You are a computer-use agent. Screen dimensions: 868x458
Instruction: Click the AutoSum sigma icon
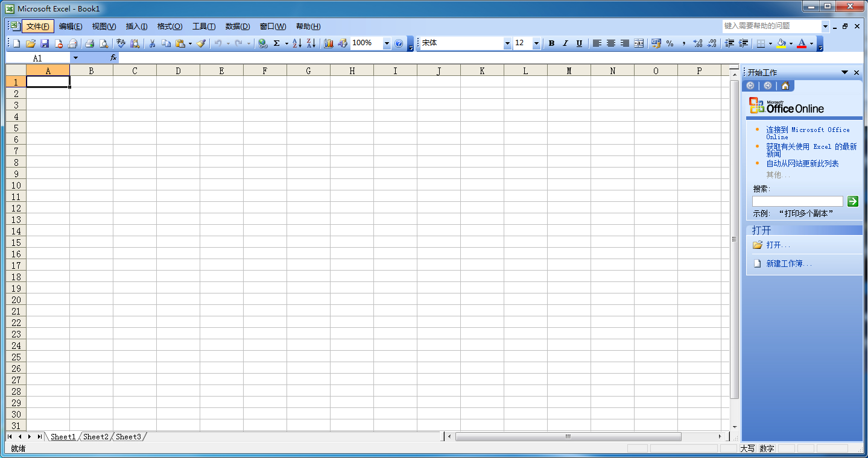tap(276, 43)
